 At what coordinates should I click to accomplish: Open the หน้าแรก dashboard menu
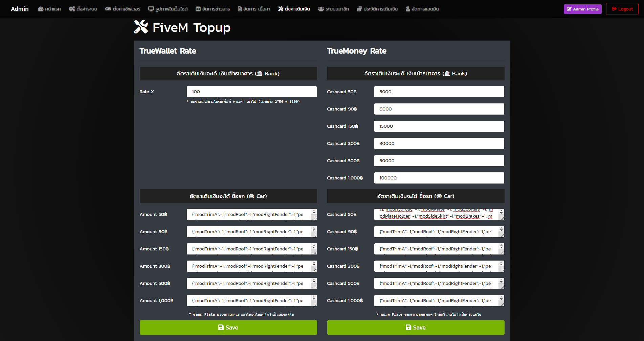49,9
